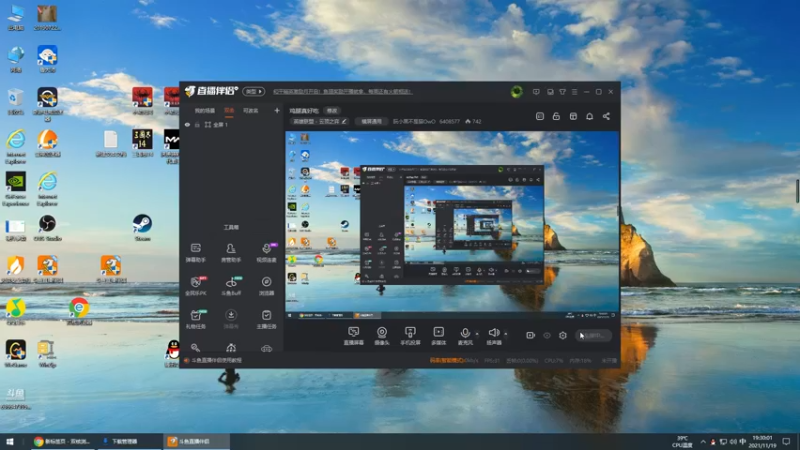Open the OBS Studio desktop shortcut
Image resolution: width=800 pixels, height=450 pixels.
(47, 228)
